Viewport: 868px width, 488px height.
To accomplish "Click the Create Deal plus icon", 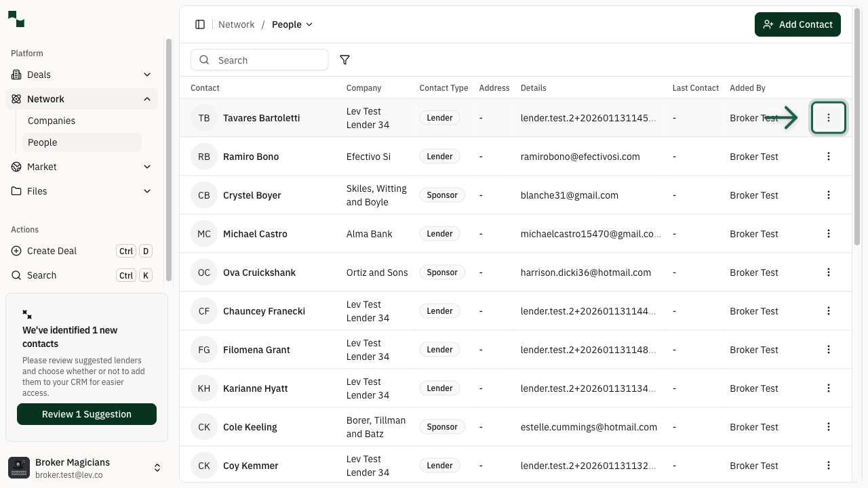I will [x=16, y=251].
